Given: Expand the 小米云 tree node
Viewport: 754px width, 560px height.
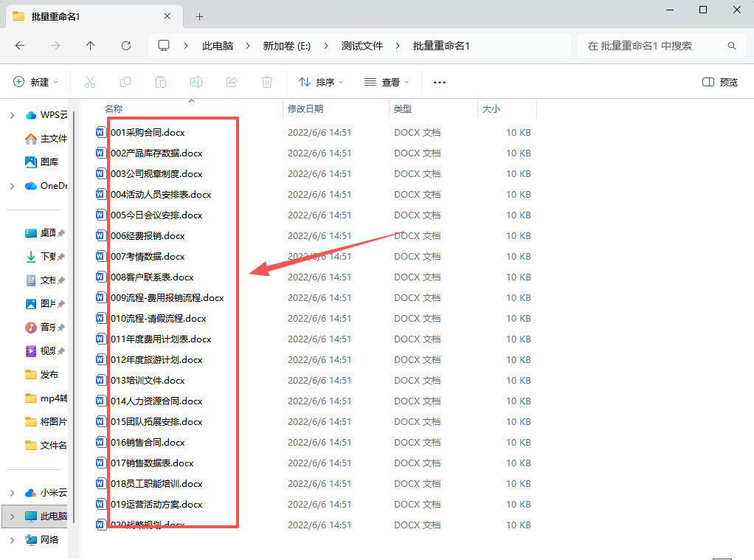Looking at the screenshot, I should (x=12, y=493).
